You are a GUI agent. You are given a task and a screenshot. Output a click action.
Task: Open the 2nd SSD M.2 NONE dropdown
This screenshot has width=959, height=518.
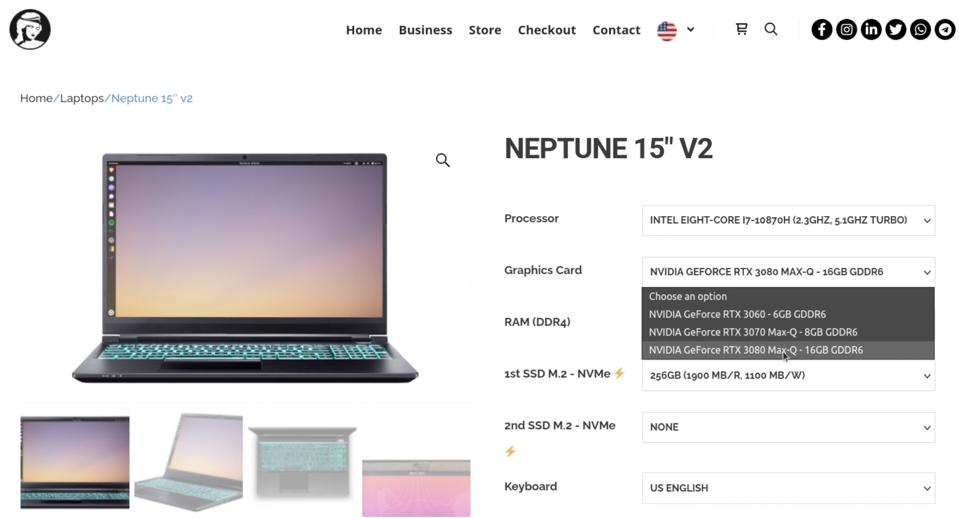[788, 427]
